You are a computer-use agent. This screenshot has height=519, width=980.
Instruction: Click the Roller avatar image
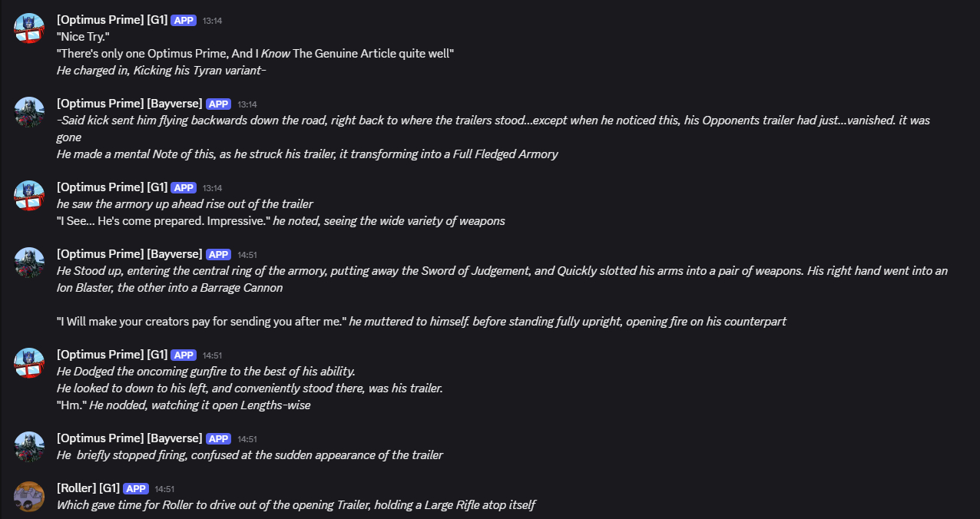[29, 497]
